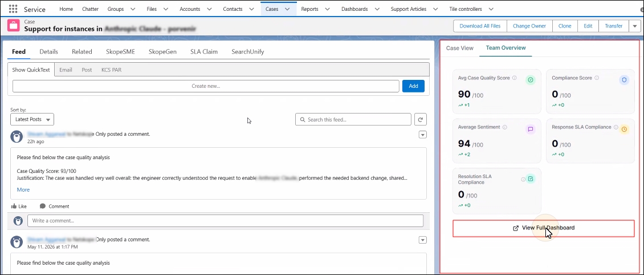This screenshot has width=644, height=275.
Task: Click Comment under the first post
Action: click(54, 207)
